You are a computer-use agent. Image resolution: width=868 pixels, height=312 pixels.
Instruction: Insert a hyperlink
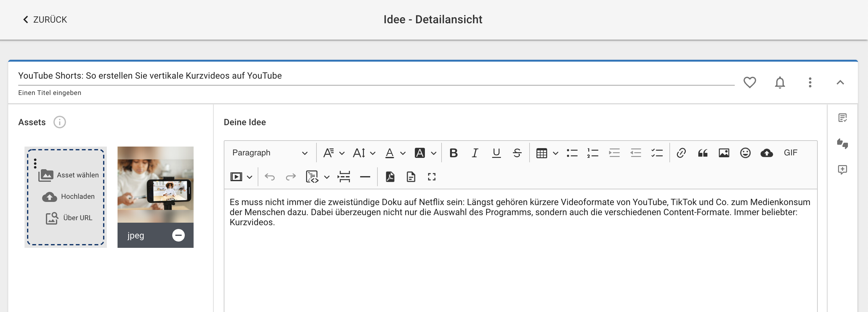tap(681, 153)
